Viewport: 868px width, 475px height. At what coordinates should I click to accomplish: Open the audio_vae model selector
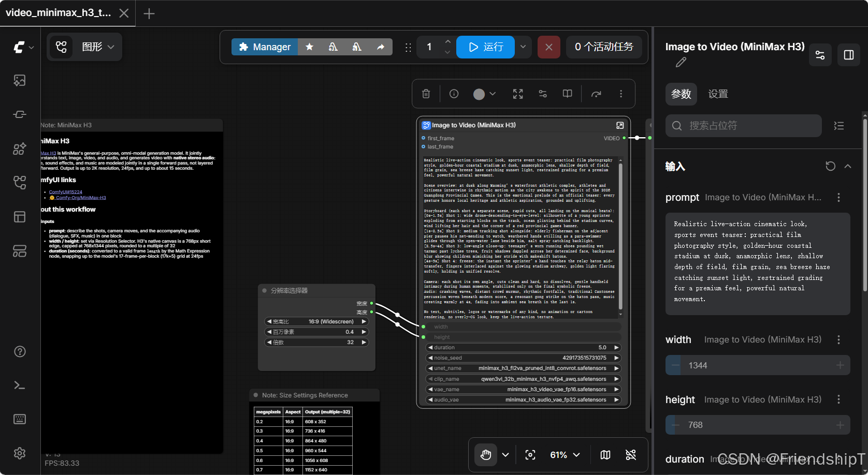pyautogui.click(x=524, y=399)
